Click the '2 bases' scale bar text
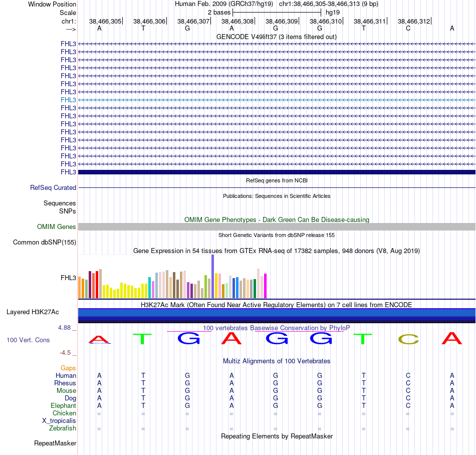The height and width of the screenshot is (455, 476). click(219, 13)
